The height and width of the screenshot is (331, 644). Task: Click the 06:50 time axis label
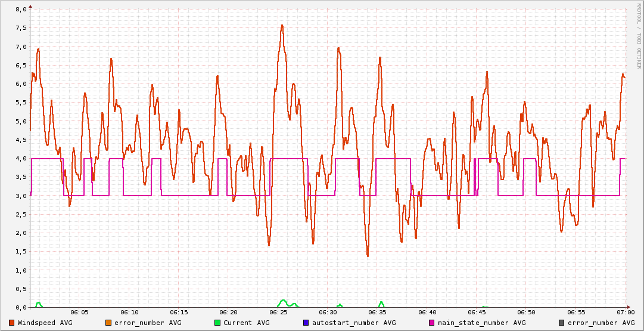pos(526,312)
